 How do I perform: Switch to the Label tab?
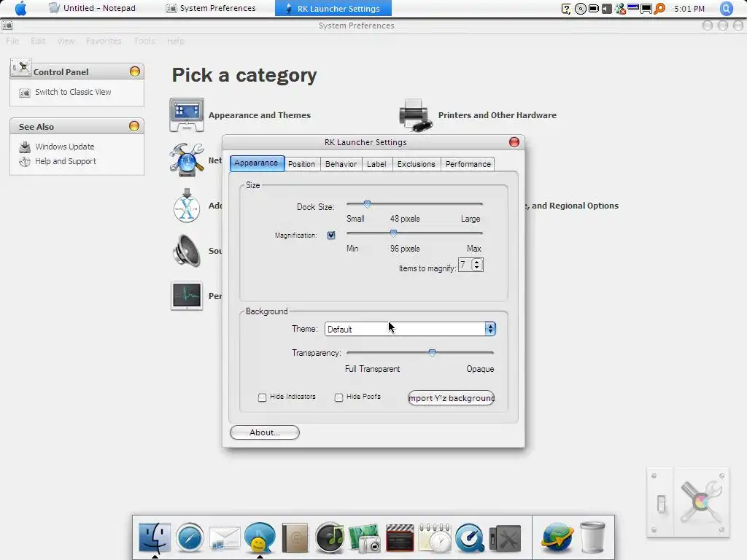[x=376, y=164]
